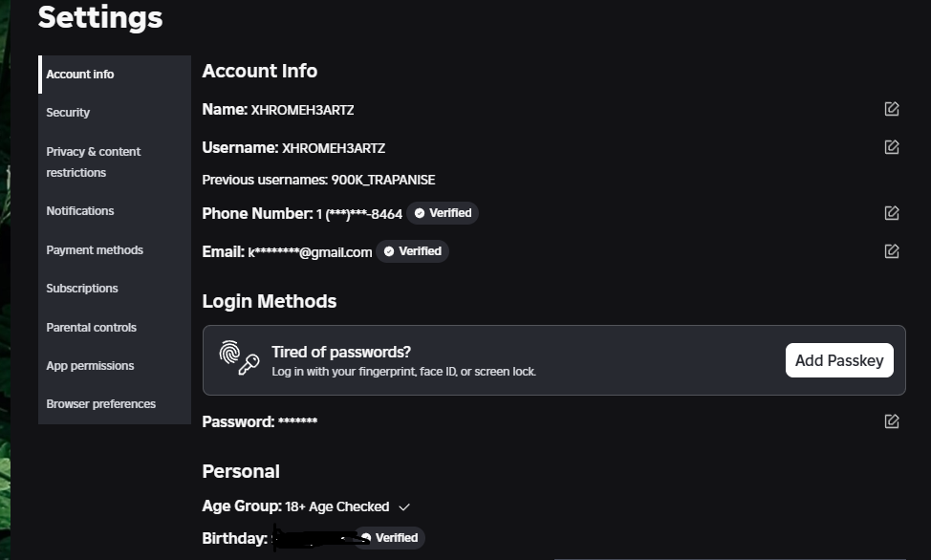This screenshot has height=560, width=931.
Task: Click the Verified badge beside Phone Number
Action: click(443, 213)
